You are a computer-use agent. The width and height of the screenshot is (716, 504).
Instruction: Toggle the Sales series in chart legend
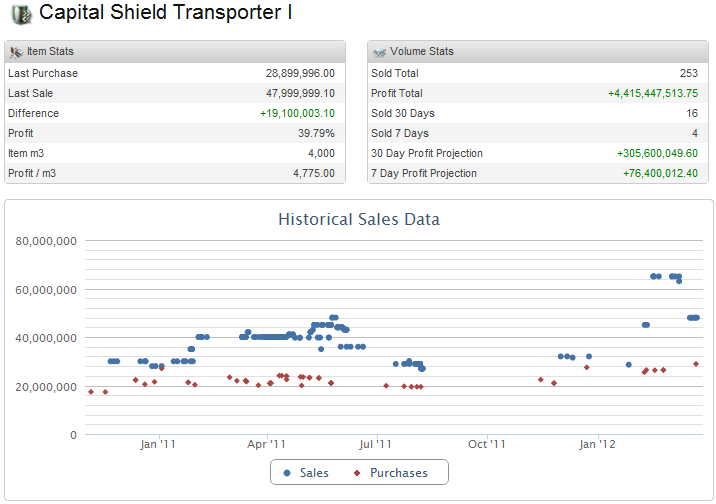(307, 472)
